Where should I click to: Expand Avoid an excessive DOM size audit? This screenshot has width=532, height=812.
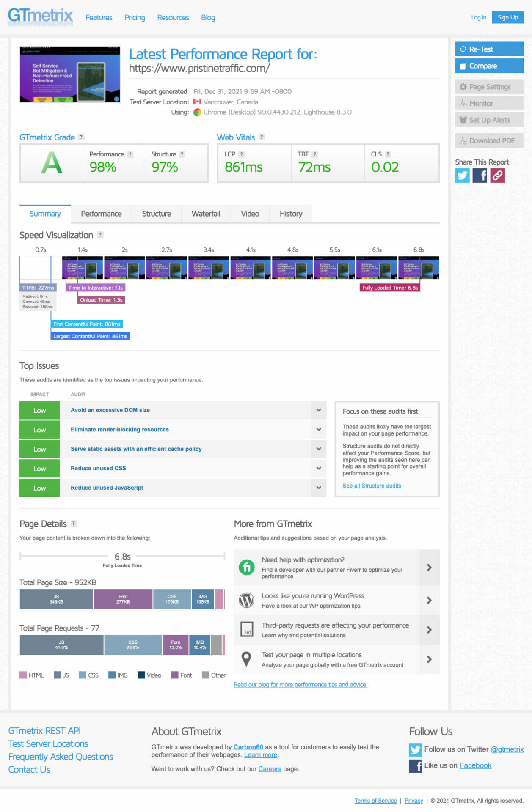point(319,410)
